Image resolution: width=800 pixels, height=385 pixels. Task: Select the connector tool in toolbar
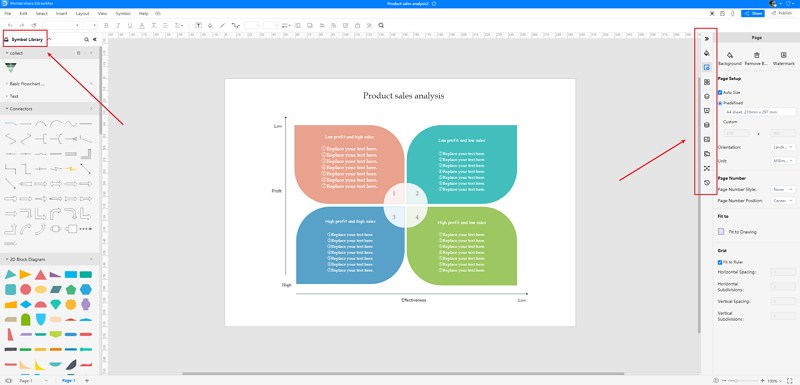[x=236, y=25]
